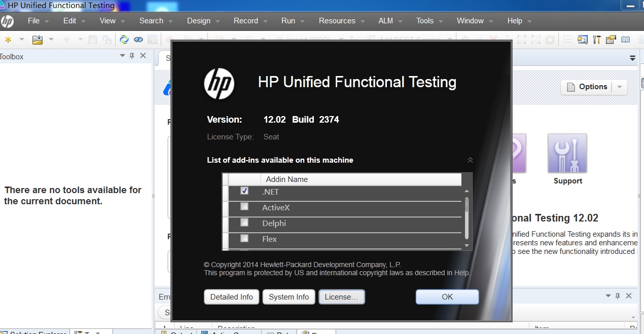Click the hammer and wrench tools icon
This screenshot has height=334, width=644.
point(597,40)
